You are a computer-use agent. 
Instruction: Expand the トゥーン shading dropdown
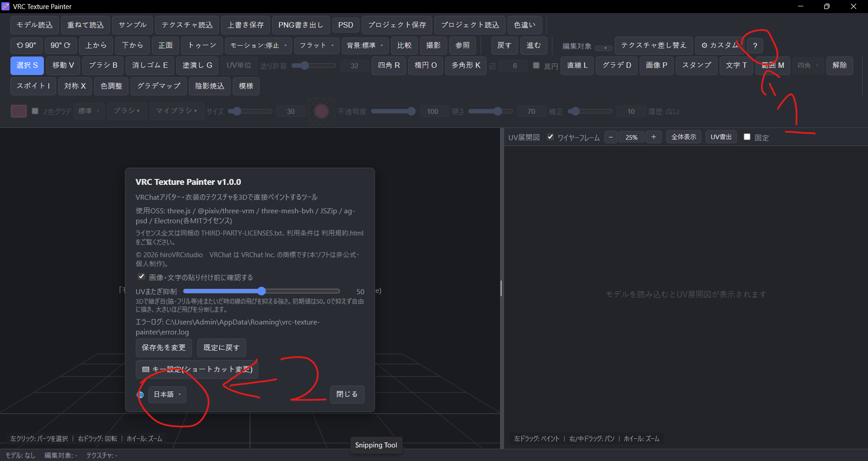pyautogui.click(x=202, y=46)
